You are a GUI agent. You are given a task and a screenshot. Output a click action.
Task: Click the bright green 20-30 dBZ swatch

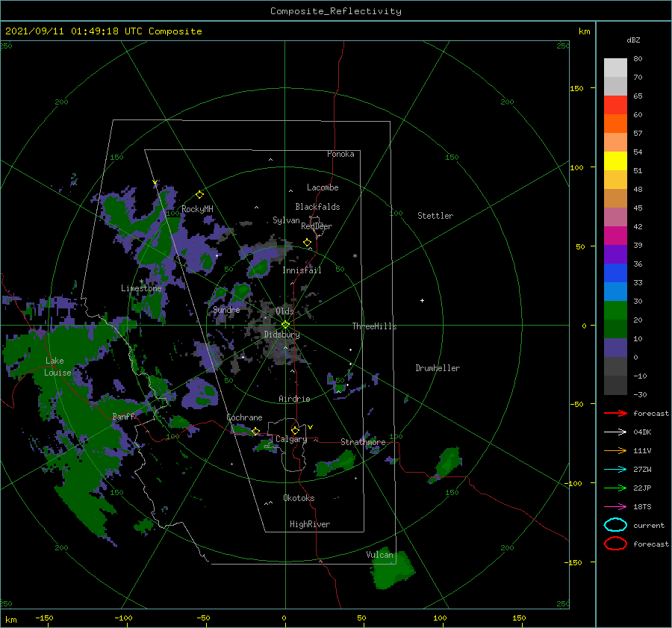point(615,311)
